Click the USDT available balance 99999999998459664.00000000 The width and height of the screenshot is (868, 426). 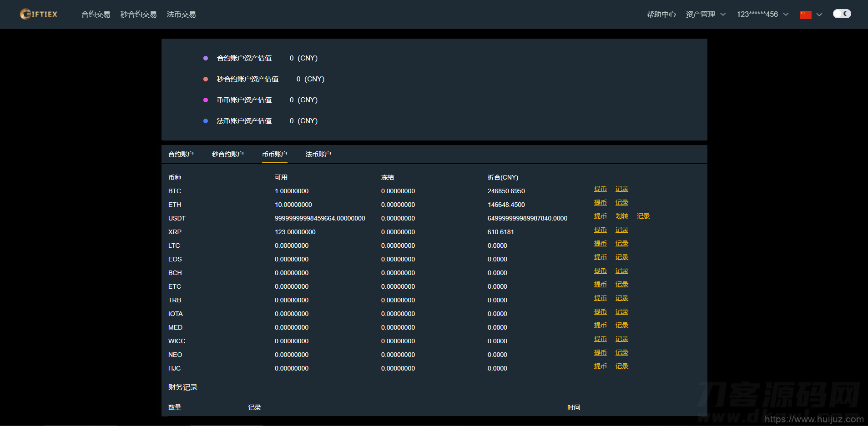[320, 218]
